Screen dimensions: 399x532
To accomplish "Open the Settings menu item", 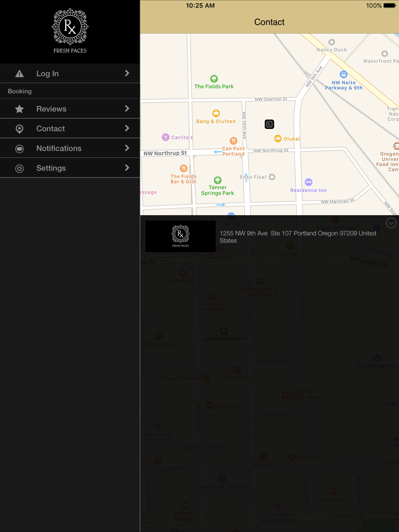I will pyautogui.click(x=70, y=168).
